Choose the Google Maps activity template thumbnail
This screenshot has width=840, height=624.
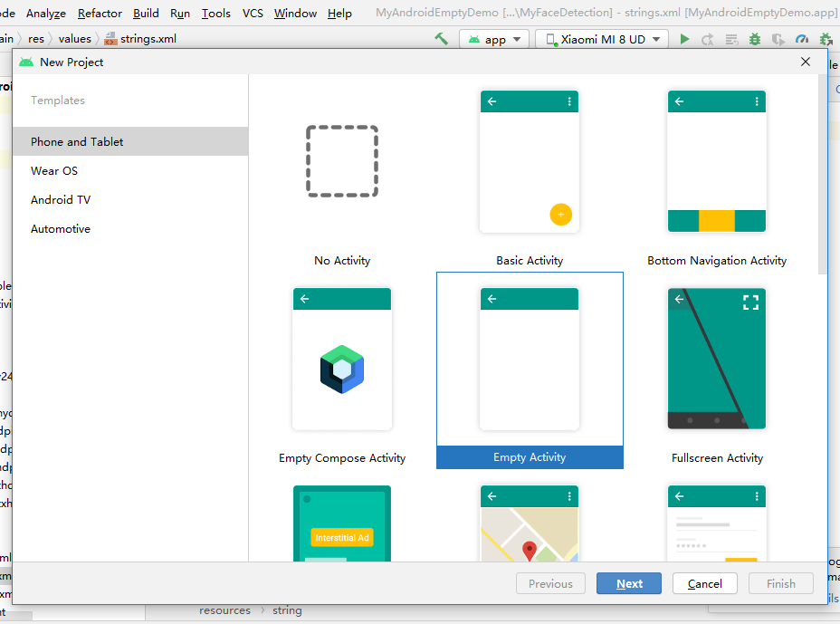[x=530, y=523]
